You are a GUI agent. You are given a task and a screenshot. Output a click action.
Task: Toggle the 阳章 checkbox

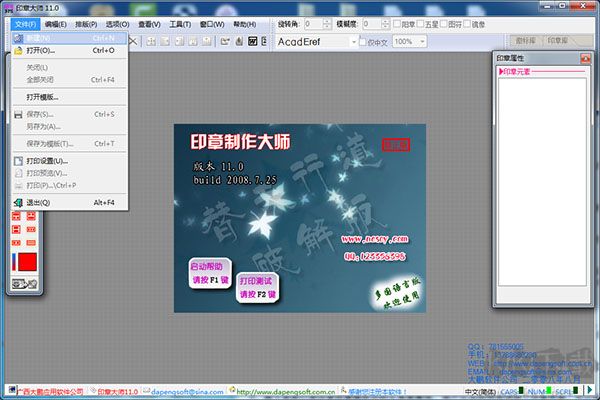(x=397, y=23)
